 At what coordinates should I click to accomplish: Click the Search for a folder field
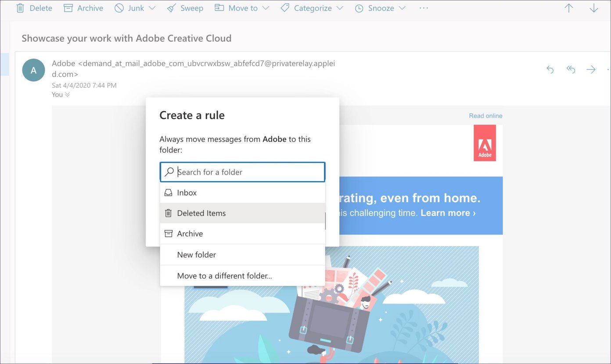(242, 172)
